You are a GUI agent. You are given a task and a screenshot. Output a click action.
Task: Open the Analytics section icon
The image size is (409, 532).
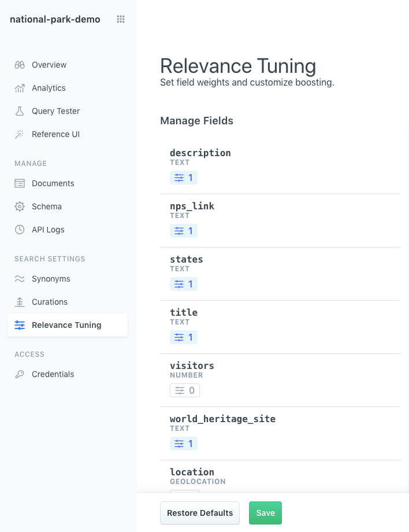pos(19,88)
